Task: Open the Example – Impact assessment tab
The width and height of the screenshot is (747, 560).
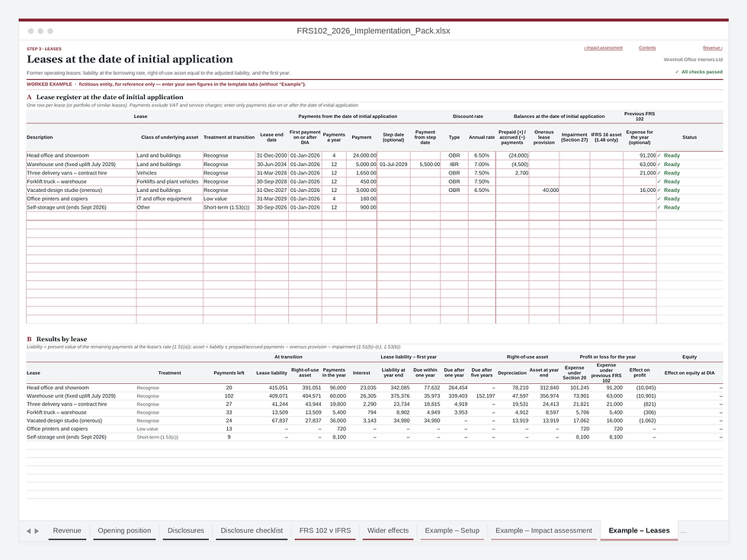Action: coord(543,530)
